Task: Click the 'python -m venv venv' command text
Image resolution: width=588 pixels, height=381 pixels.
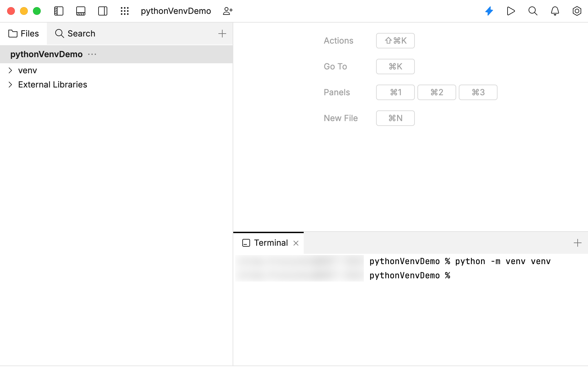Action: (503, 261)
